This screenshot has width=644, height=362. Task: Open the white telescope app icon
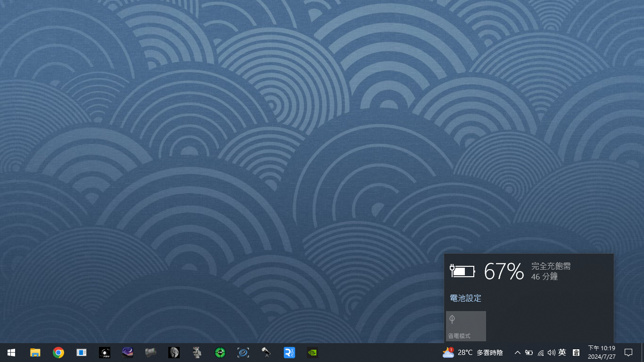click(x=266, y=353)
